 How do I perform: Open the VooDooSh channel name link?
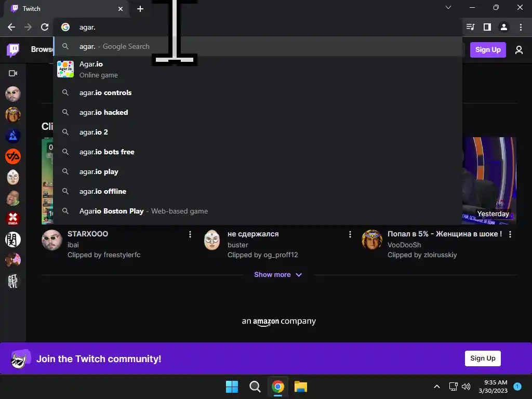click(x=404, y=245)
